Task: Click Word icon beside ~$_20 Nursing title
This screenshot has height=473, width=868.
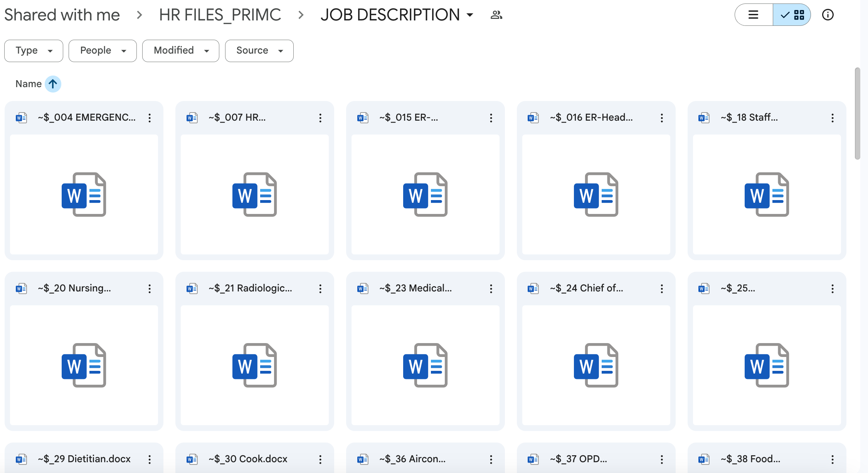Action: pyautogui.click(x=21, y=288)
